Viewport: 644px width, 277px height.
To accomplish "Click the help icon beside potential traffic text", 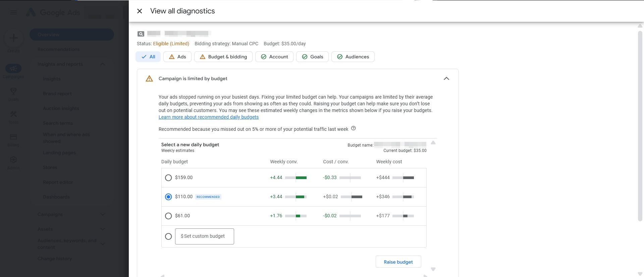I will tap(353, 128).
